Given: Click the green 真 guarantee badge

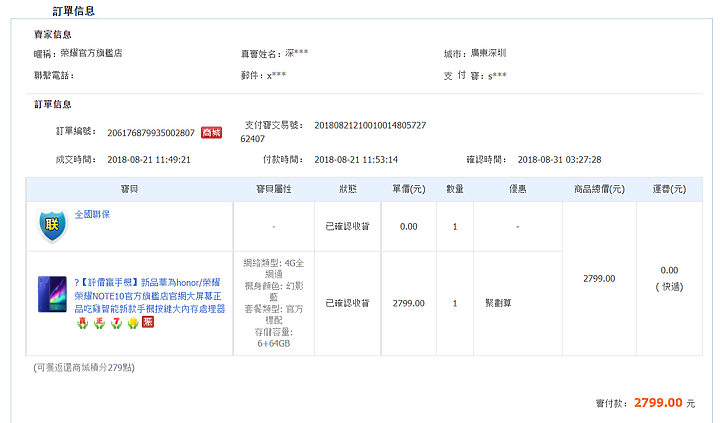Looking at the screenshot, I should tap(83, 323).
